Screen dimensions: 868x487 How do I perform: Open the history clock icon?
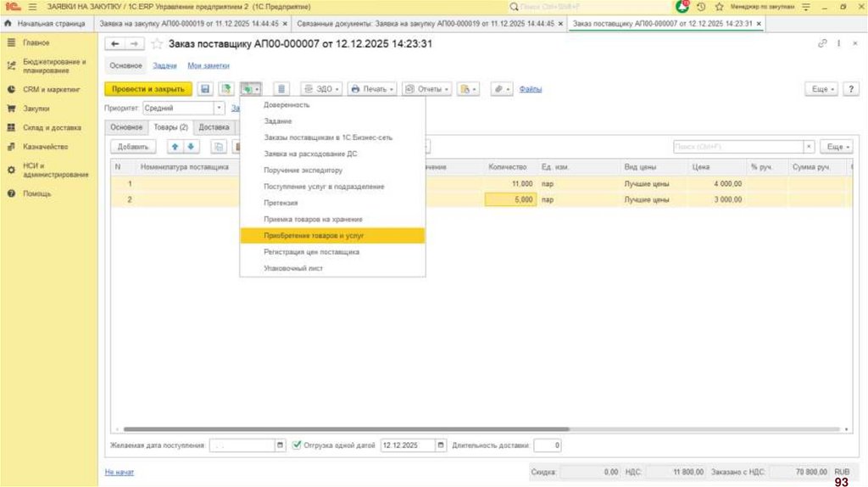coord(701,7)
